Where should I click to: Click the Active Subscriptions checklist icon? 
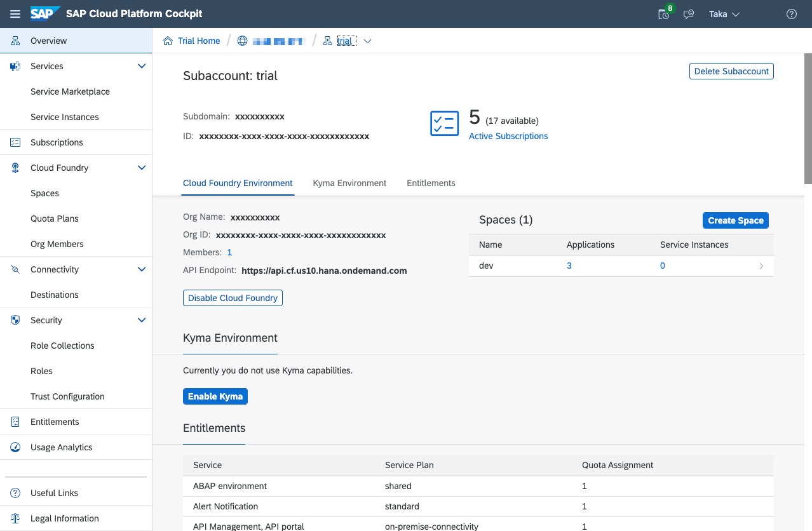click(x=445, y=123)
